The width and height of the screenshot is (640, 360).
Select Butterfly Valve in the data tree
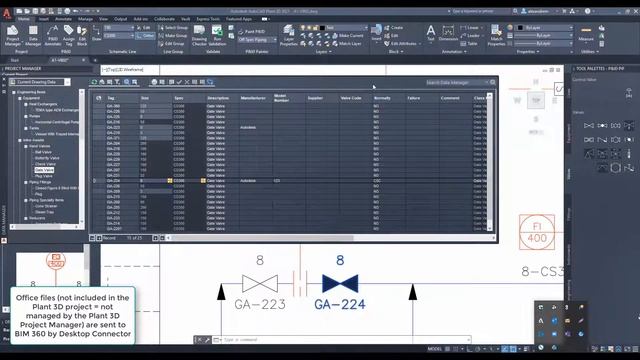tap(47, 158)
